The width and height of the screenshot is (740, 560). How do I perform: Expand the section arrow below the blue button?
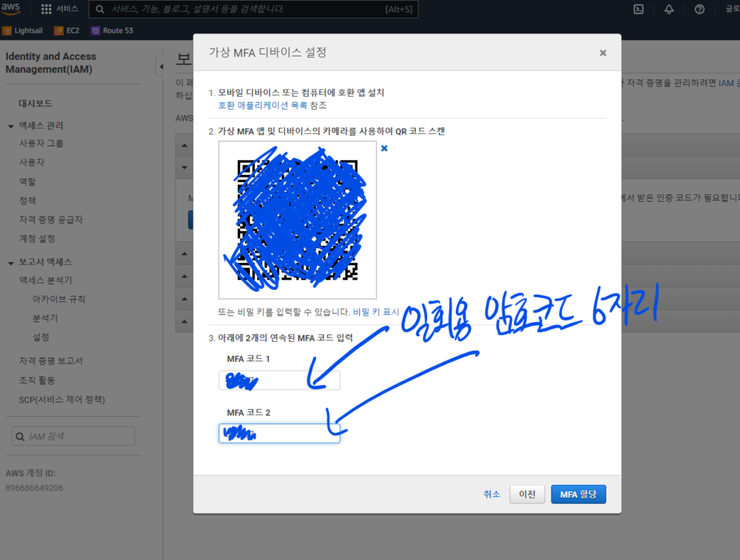tap(184, 254)
